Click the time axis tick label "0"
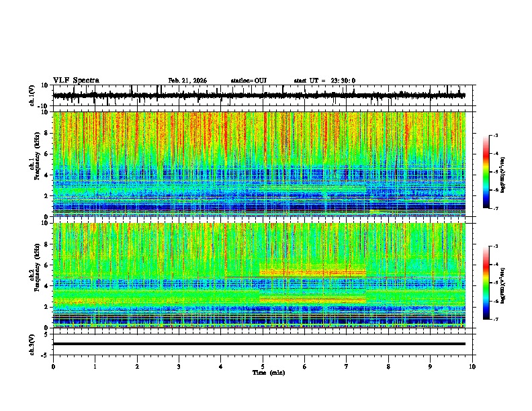Image resolution: width=532 pixels, height=411 pixels. [x=53, y=367]
